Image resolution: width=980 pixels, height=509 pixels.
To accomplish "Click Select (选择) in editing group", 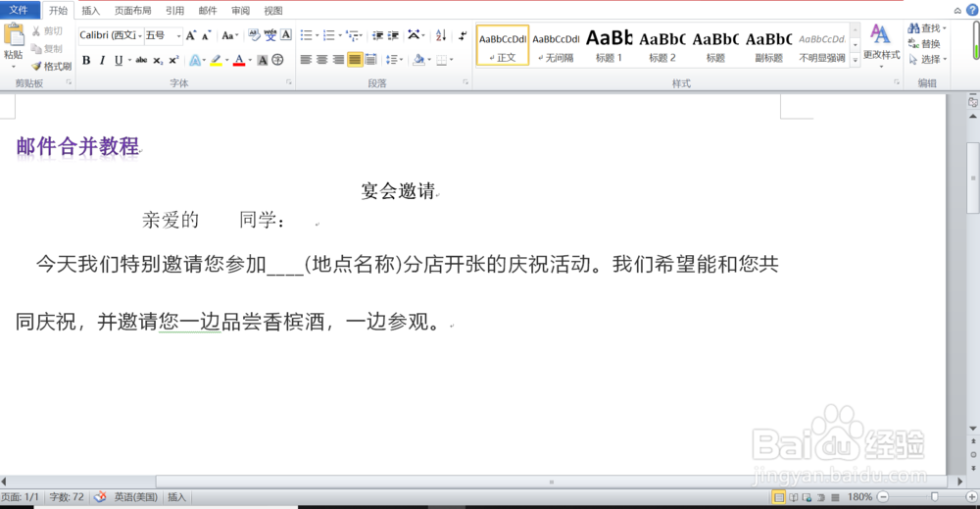I will (927, 60).
